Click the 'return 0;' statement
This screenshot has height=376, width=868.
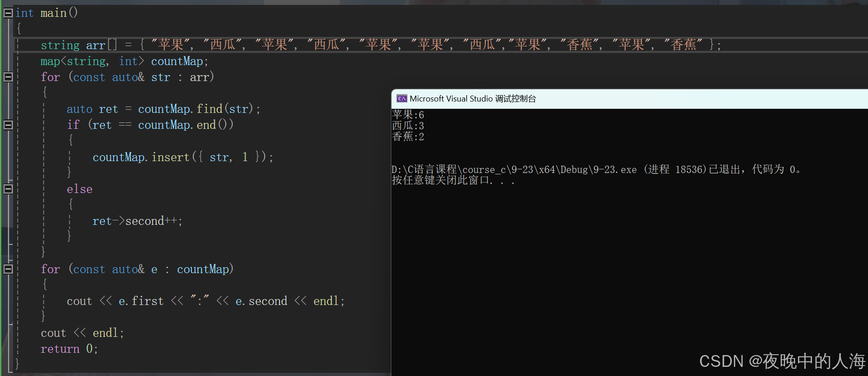coord(69,349)
